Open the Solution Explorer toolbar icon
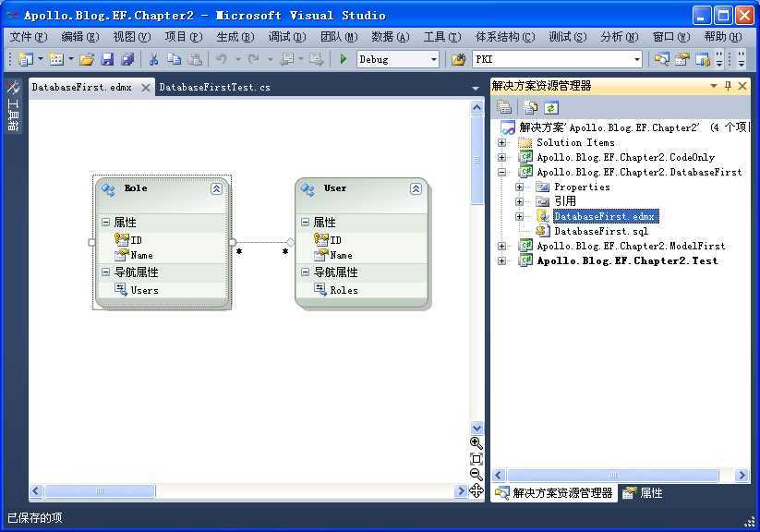The image size is (760, 532). tap(661, 59)
